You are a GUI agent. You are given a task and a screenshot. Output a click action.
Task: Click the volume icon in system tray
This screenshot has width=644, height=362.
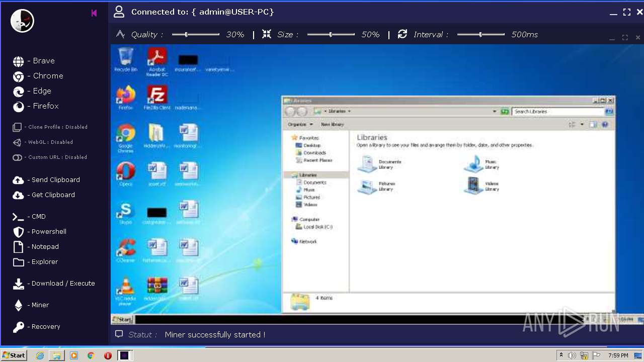tap(572, 355)
